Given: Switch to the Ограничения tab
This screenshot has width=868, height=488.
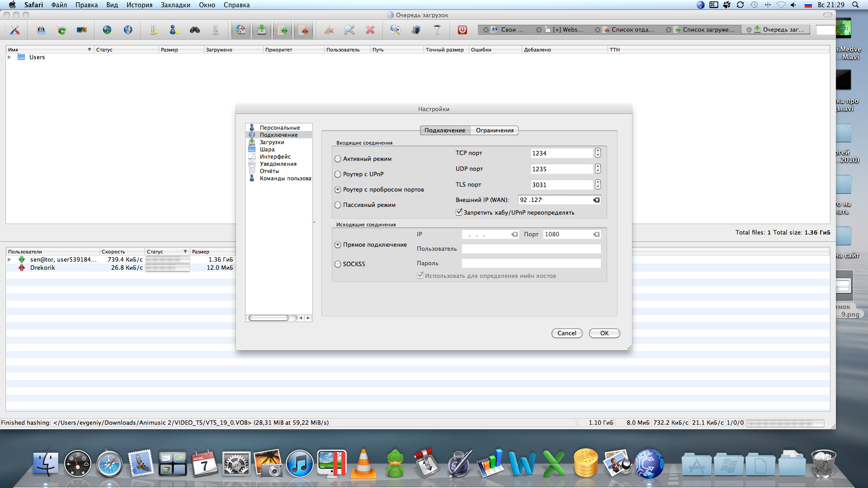Looking at the screenshot, I should (495, 131).
